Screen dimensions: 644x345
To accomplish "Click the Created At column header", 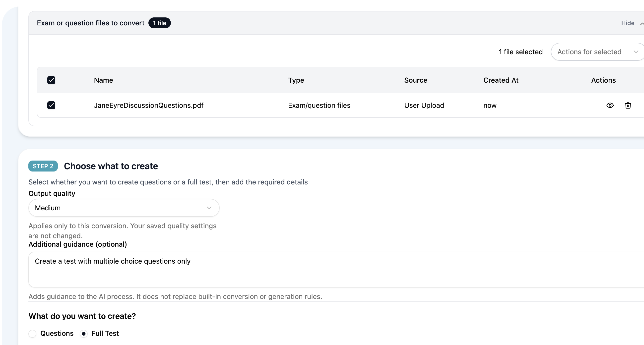I will coord(501,80).
